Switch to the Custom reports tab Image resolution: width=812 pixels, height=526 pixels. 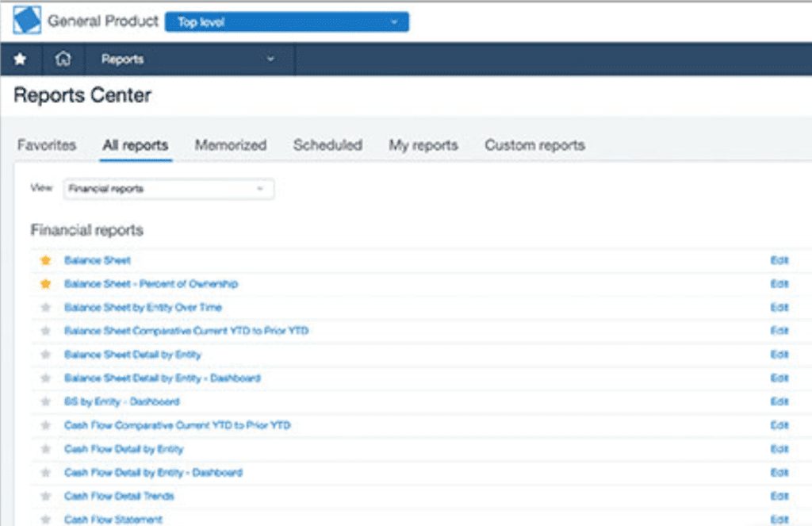[534, 145]
